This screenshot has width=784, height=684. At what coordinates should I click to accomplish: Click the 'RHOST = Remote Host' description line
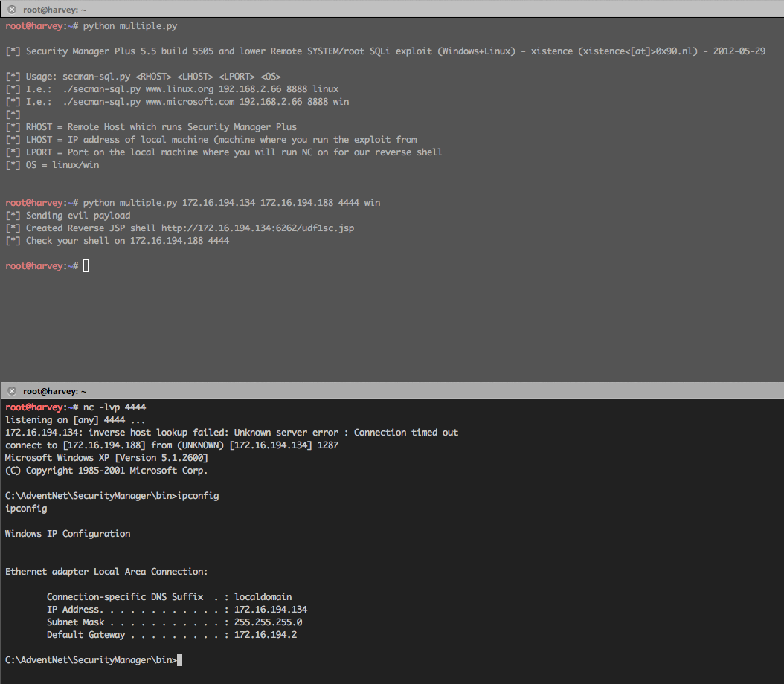[151, 127]
